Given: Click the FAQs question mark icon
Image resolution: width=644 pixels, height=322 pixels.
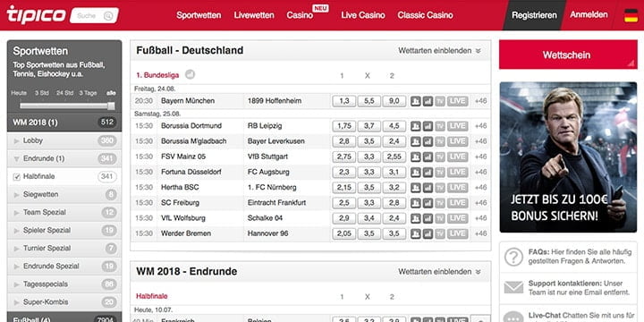Looking at the screenshot, I should pos(513,257).
